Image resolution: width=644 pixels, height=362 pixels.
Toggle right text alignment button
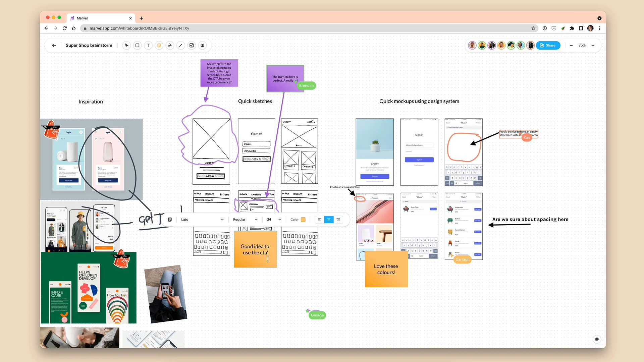click(338, 220)
